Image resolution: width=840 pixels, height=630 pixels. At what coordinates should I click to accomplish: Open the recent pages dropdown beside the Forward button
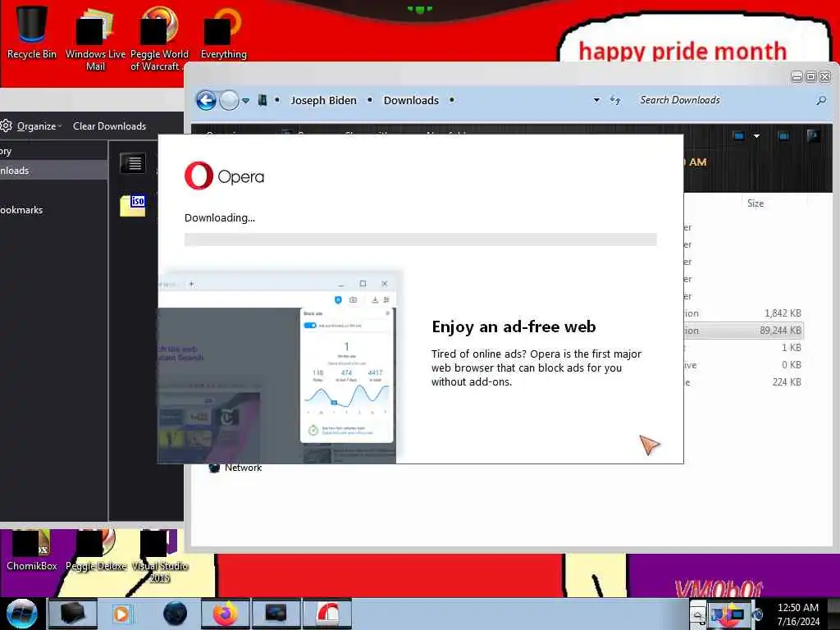tap(245, 101)
